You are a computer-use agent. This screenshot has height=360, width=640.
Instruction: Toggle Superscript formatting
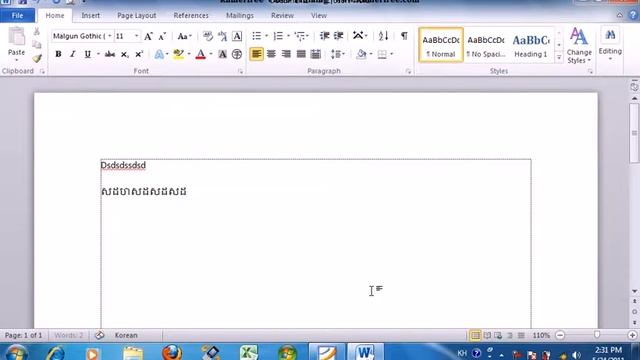(139, 54)
